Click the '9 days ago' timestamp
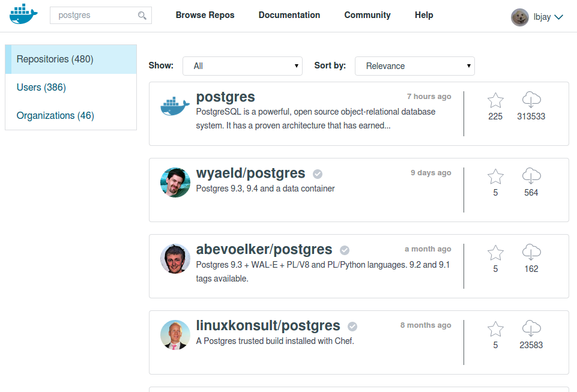The height and width of the screenshot is (392, 577). click(431, 173)
